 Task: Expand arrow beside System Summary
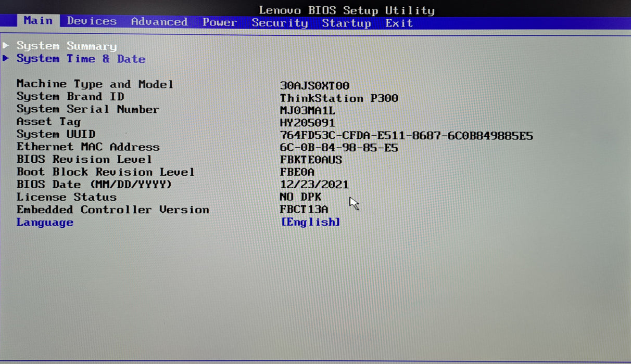click(6, 45)
